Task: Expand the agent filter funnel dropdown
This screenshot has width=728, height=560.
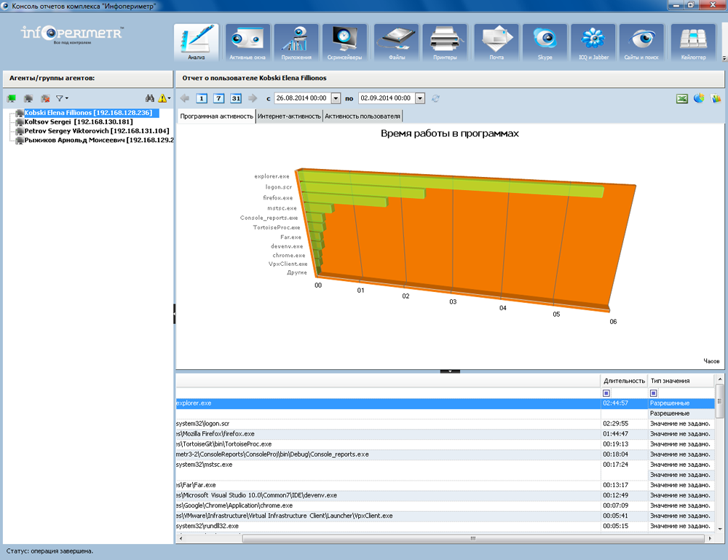Action: tap(63, 98)
